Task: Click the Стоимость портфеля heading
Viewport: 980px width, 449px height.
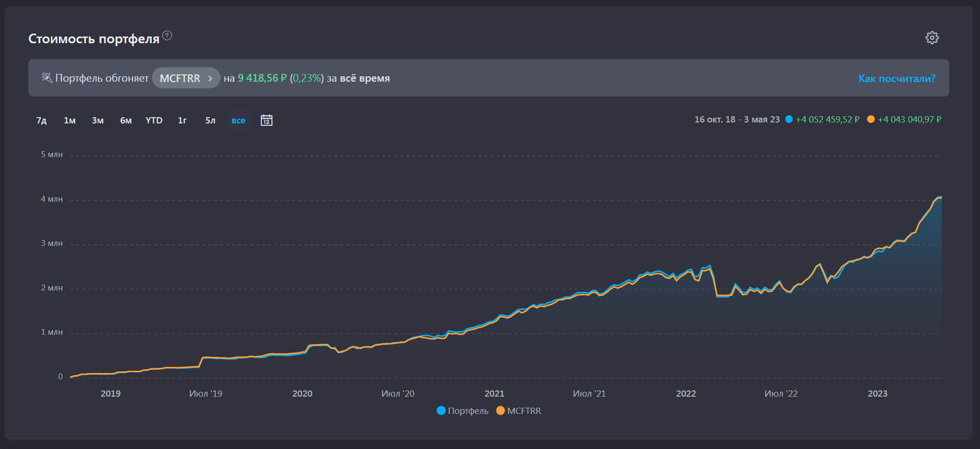Action: click(x=94, y=38)
